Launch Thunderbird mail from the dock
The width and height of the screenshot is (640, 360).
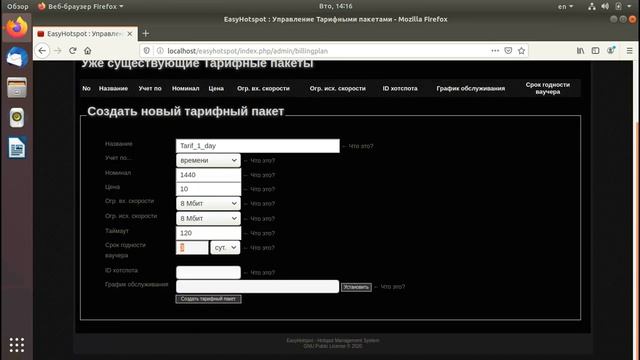pos(17,57)
